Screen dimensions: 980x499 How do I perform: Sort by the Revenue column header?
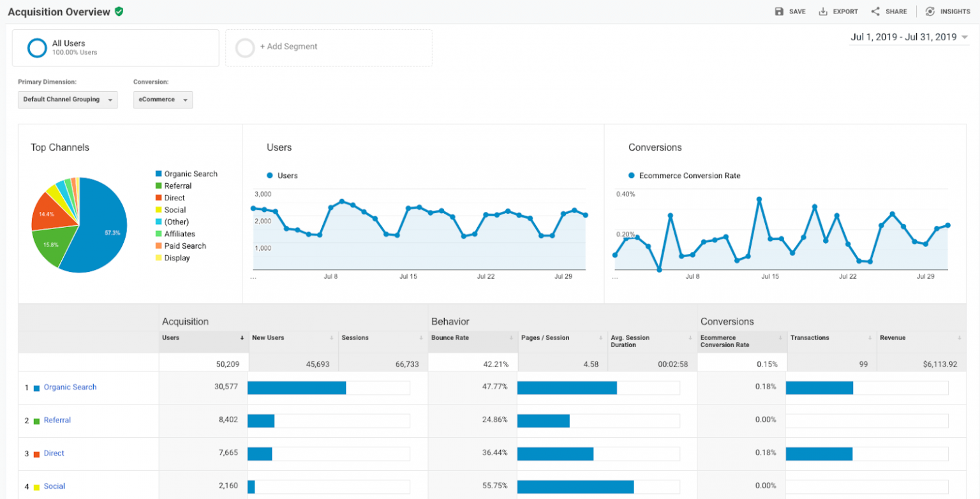pyautogui.click(x=893, y=338)
